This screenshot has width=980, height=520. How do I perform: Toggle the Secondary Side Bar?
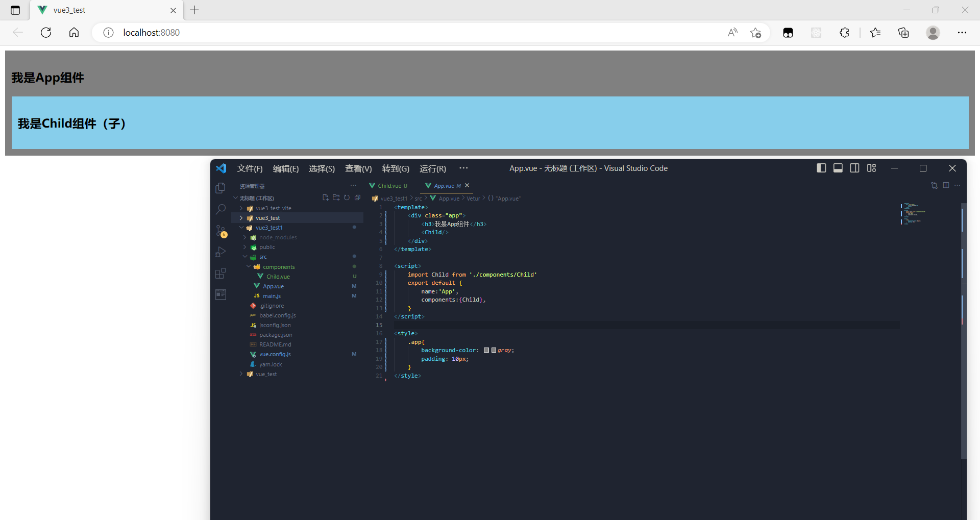click(854, 168)
